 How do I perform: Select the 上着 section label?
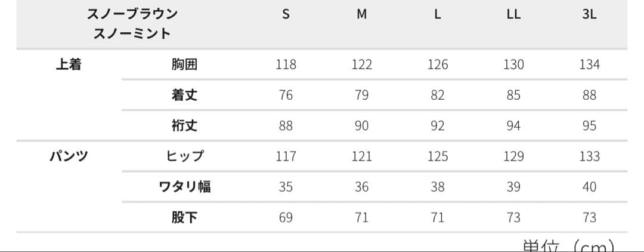[x=69, y=64]
